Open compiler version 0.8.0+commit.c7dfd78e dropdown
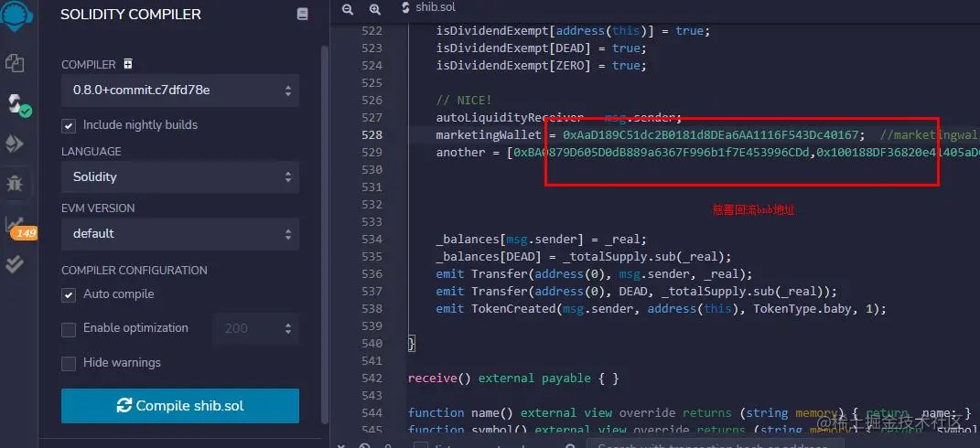 click(180, 90)
